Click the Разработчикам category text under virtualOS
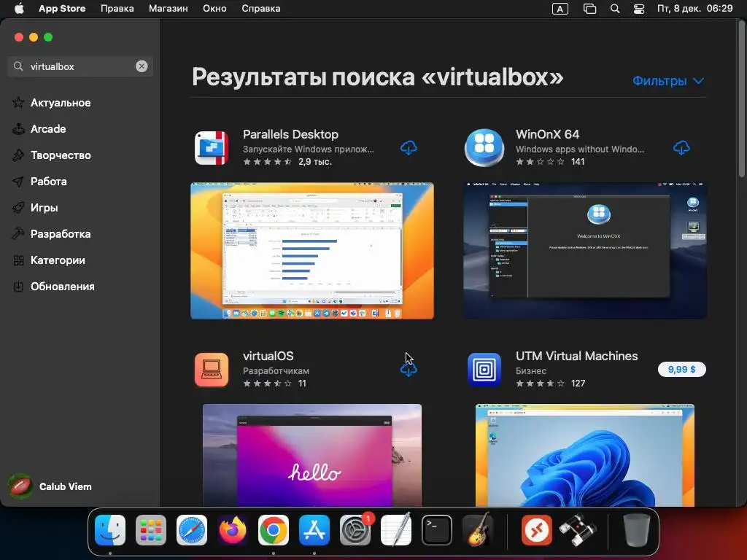The image size is (747, 560). click(x=276, y=370)
